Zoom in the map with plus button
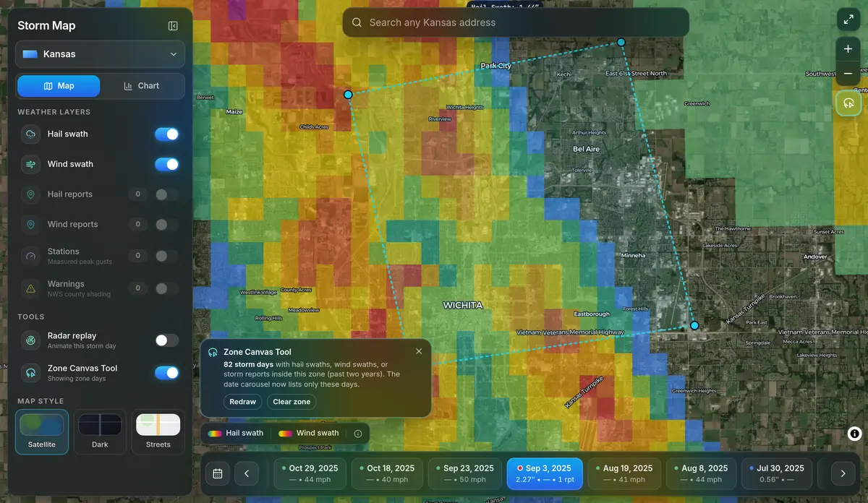The height and width of the screenshot is (503, 868). (x=848, y=49)
